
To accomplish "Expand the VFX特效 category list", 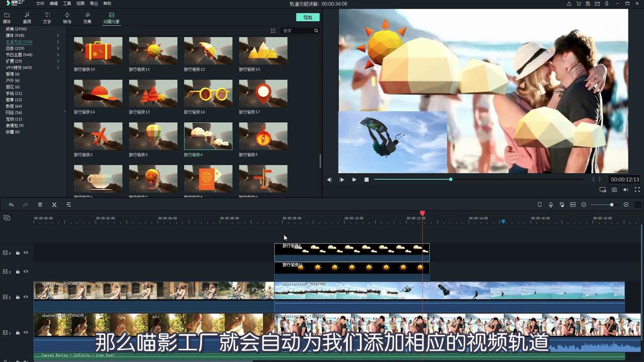I will [58, 67].
